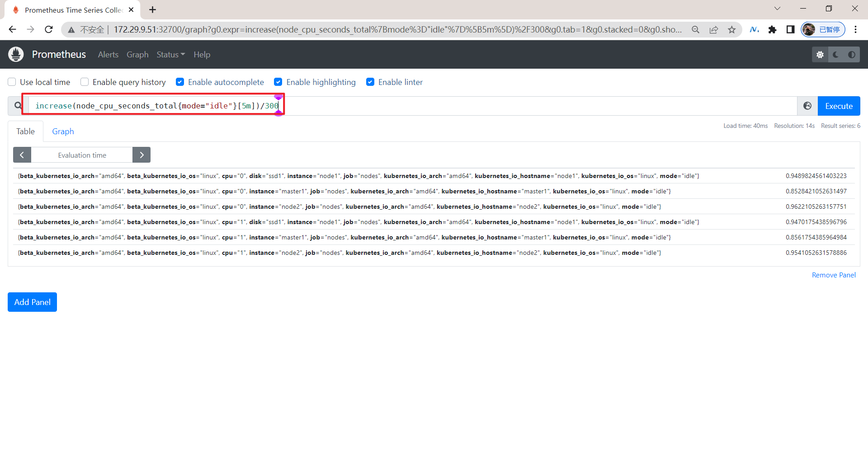Open the Chrome three-dot menu
868x455 pixels.
click(855, 29)
